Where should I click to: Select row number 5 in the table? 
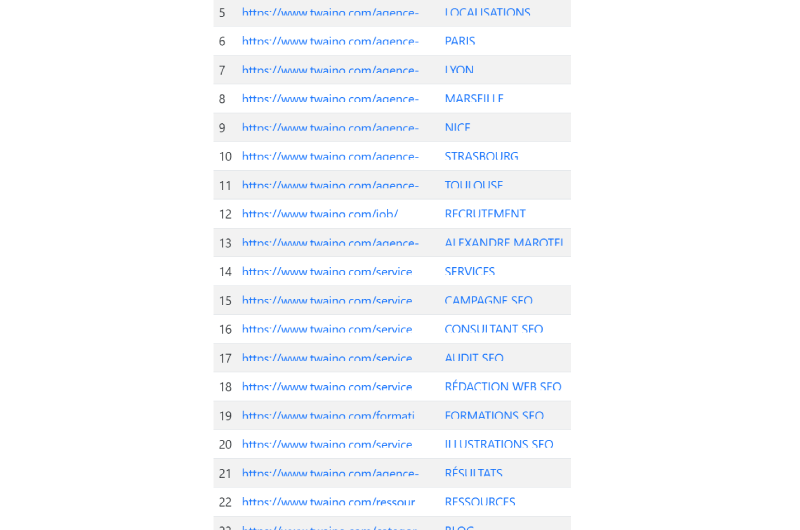(x=222, y=13)
